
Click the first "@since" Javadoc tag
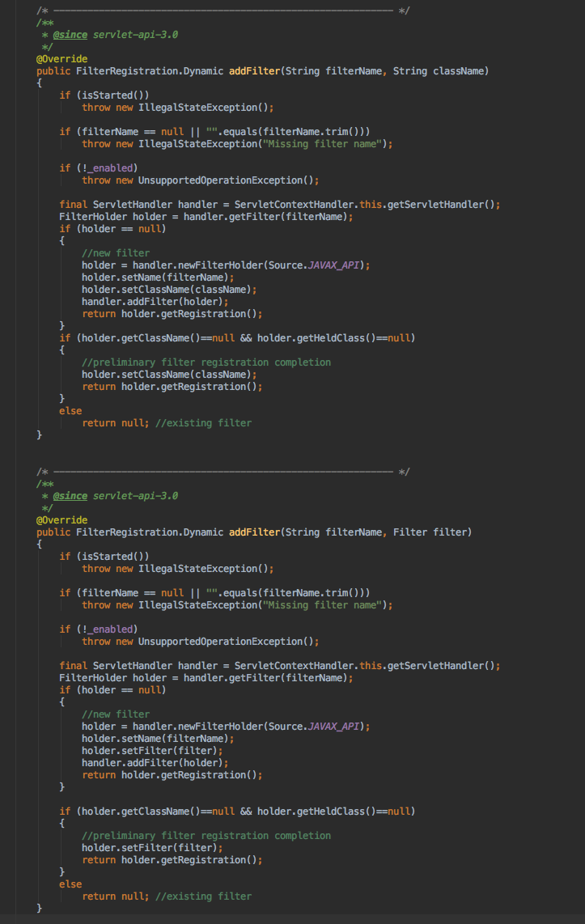[x=70, y=35]
